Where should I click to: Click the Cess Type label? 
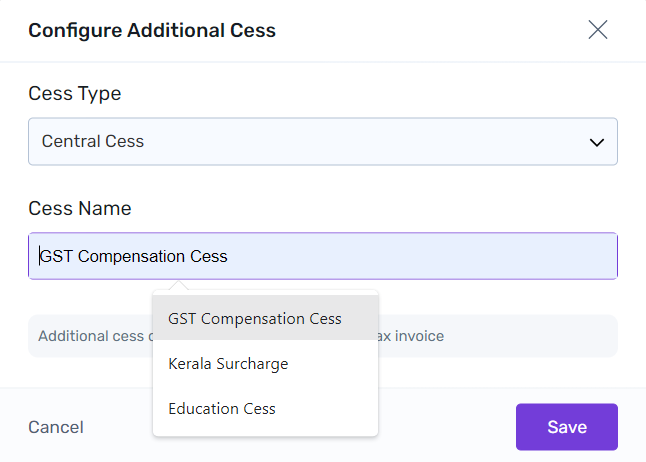[x=75, y=94]
